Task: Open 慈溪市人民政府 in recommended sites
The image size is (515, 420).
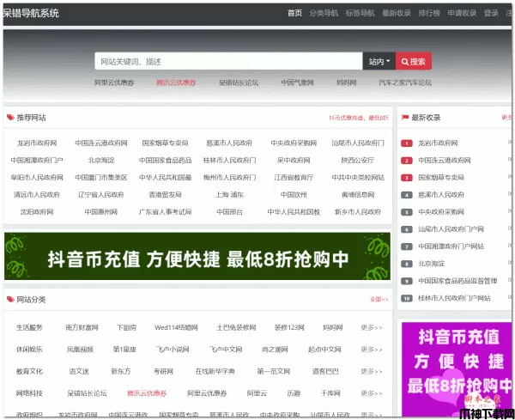Action: click(x=229, y=143)
